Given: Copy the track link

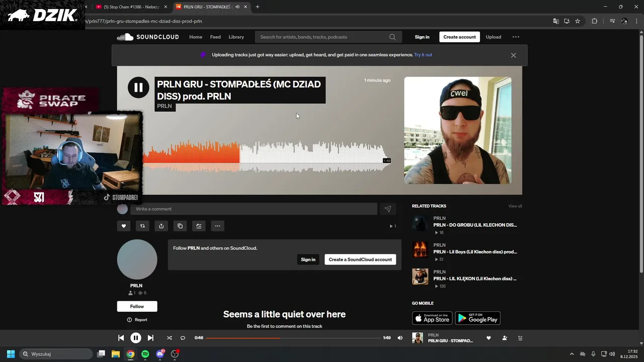Looking at the screenshot, I should pyautogui.click(x=180, y=226).
